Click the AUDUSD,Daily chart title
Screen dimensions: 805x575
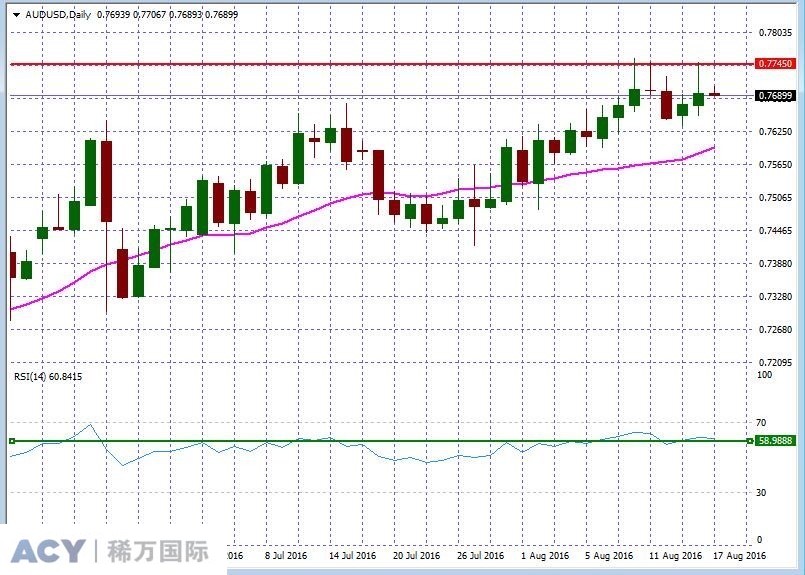click(x=58, y=14)
